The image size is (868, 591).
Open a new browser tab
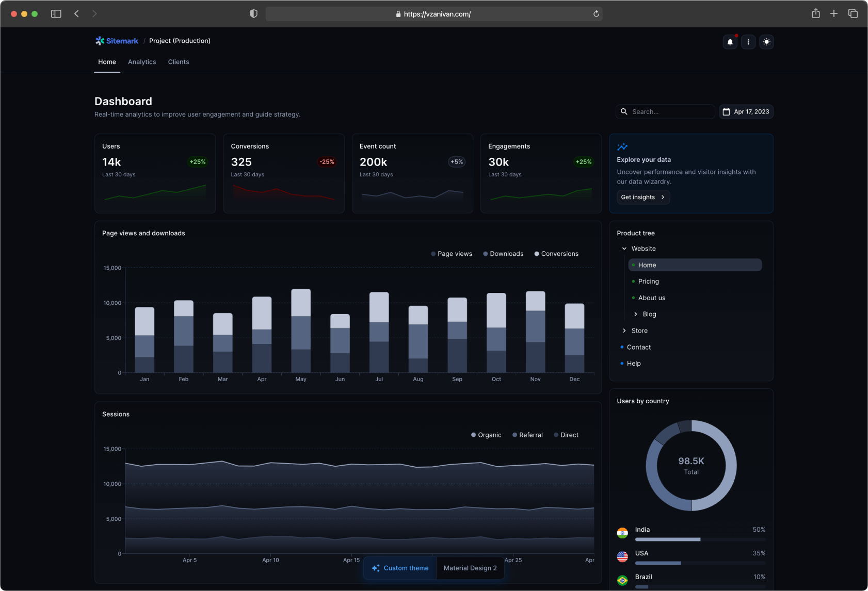pyautogui.click(x=834, y=13)
